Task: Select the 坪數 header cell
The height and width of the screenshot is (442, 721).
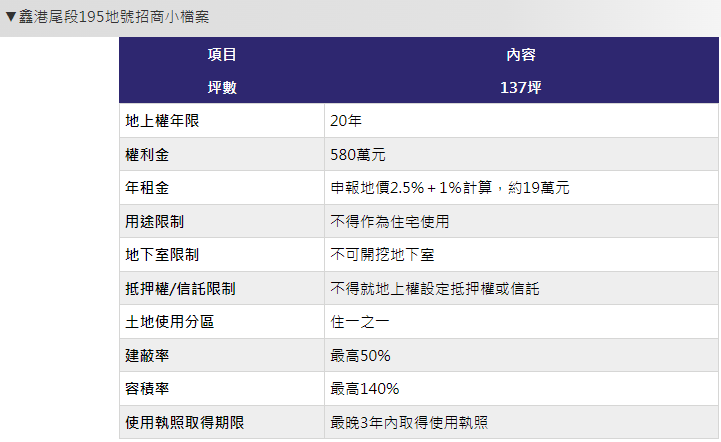Action: click(222, 87)
